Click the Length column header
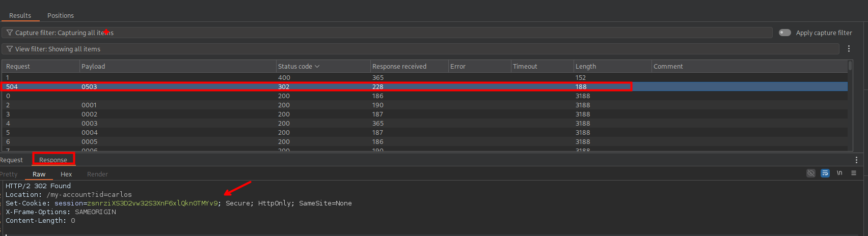The image size is (868, 236). (586, 67)
